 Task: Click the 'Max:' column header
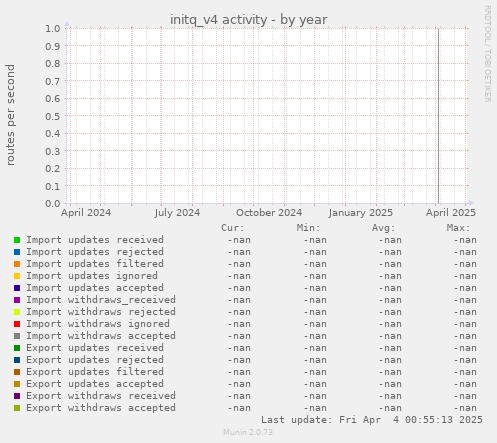click(458, 228)
